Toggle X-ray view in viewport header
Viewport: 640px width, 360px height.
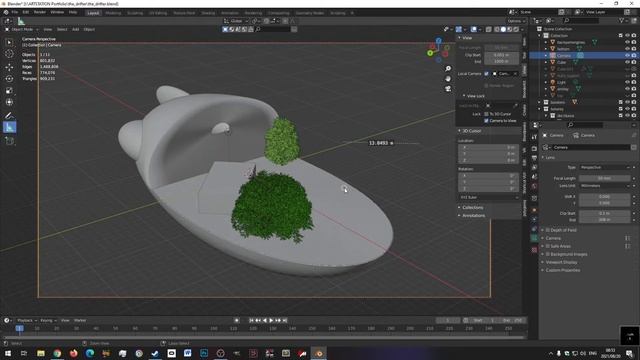click(x=489, y=29)
